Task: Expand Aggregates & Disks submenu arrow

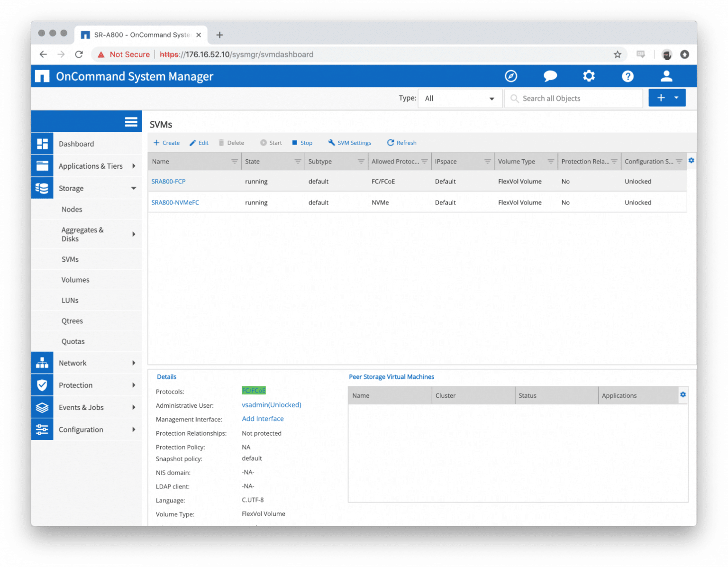Action: point(134,234)
